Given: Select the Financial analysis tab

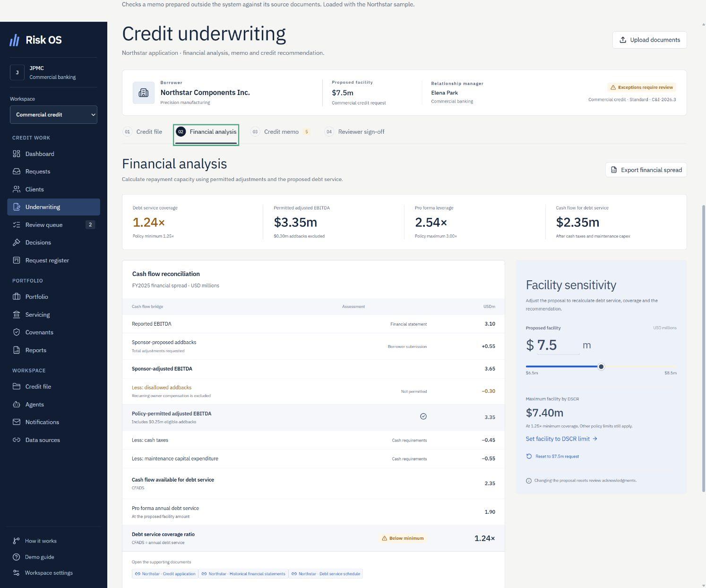Looking at the screenshot, I should (x=206, y=132).
